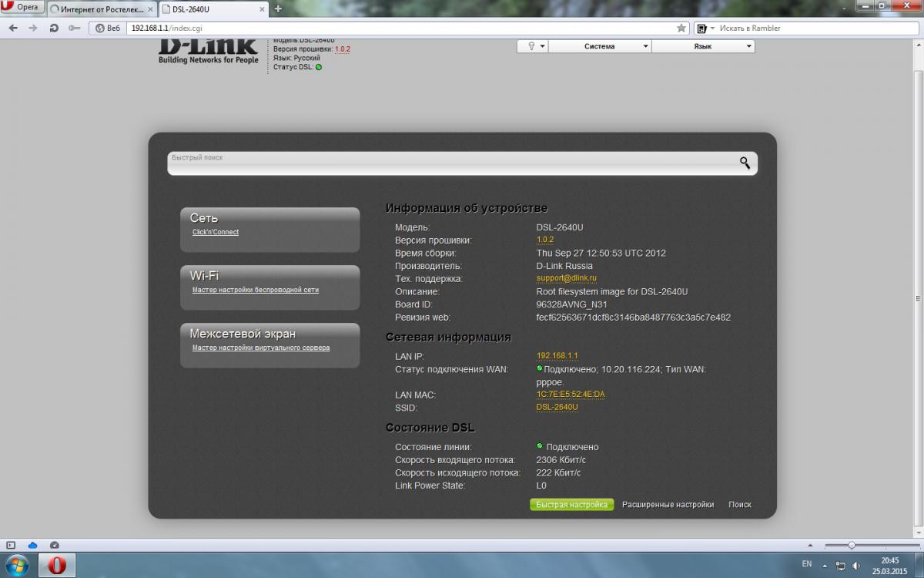Adjust the page zoom slider
This screenshot has height=578, width=924.
pyautogui.click(x=852, y=545)
